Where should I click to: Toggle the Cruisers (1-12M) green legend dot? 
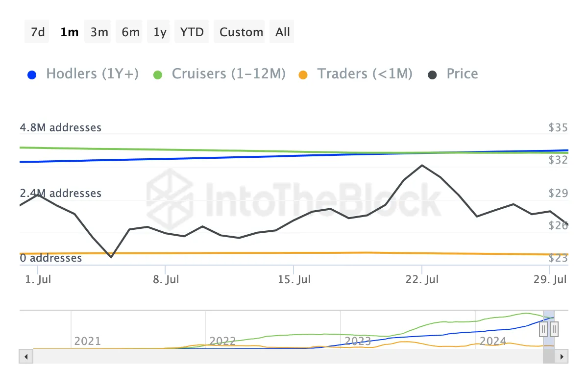click(158, 75)
